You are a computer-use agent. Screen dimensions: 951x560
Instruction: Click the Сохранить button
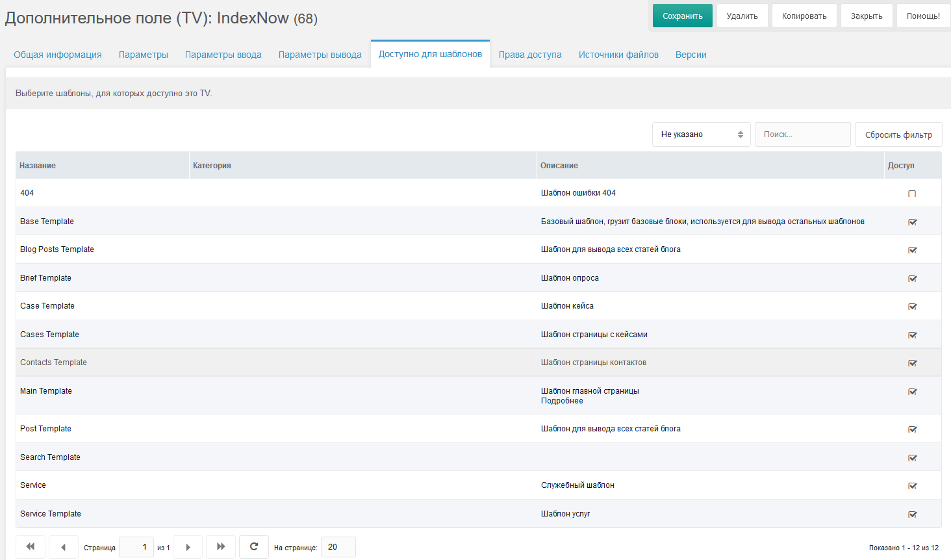(x=683, y=16)
